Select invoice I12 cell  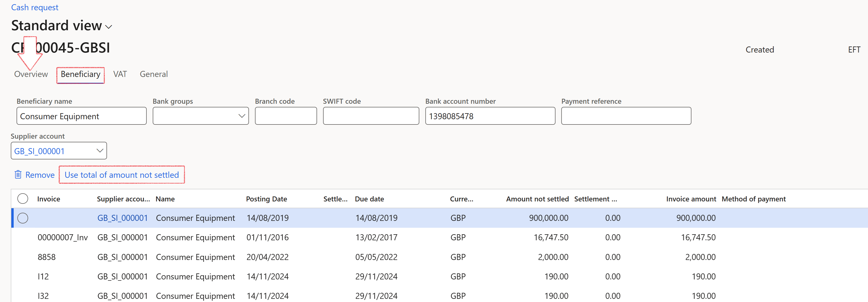43,277
